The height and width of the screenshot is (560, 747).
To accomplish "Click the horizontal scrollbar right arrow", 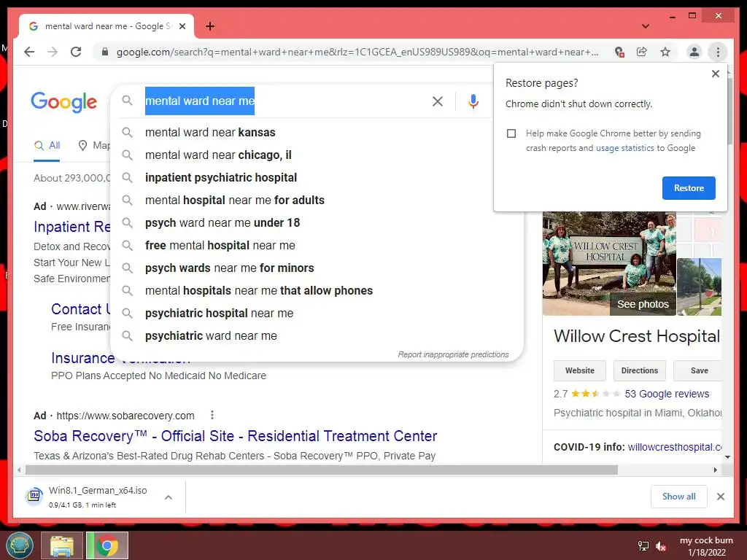I will [715, 470].
